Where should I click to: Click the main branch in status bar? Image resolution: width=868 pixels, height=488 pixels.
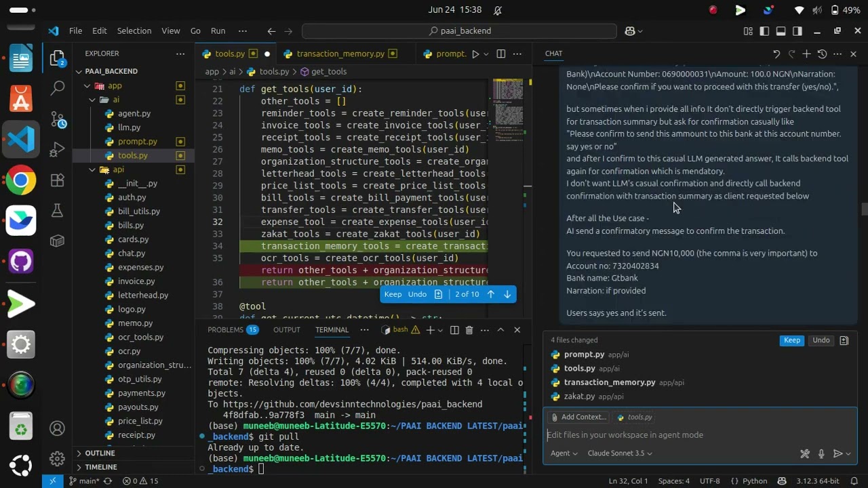[84, 481]
